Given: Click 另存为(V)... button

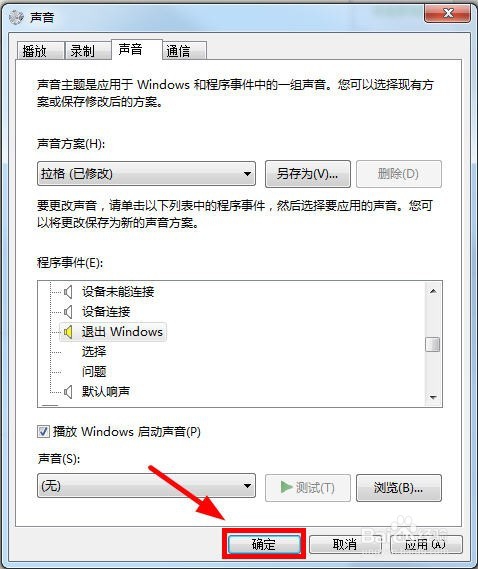Looking at the screenshot, I should (308, 174).
